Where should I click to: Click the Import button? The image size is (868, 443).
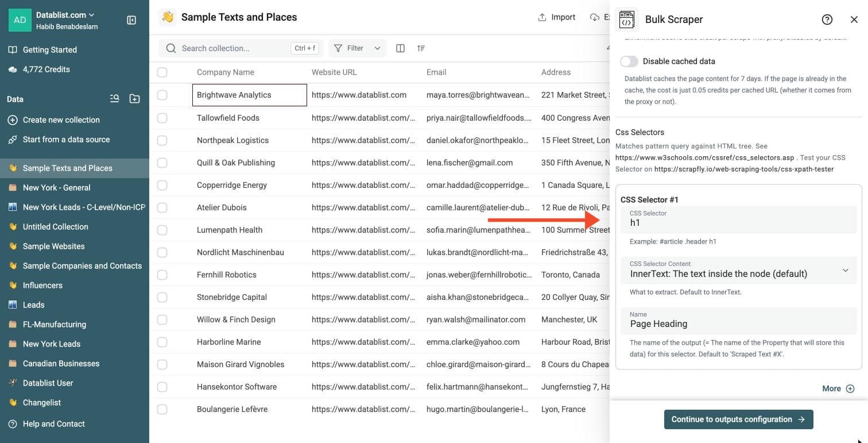[556, 17]
